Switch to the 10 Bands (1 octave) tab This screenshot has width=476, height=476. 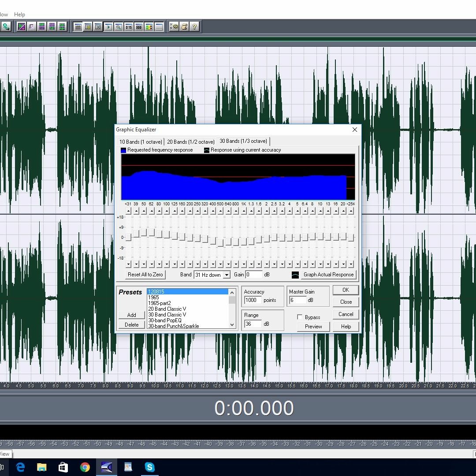tap(140, 141)
